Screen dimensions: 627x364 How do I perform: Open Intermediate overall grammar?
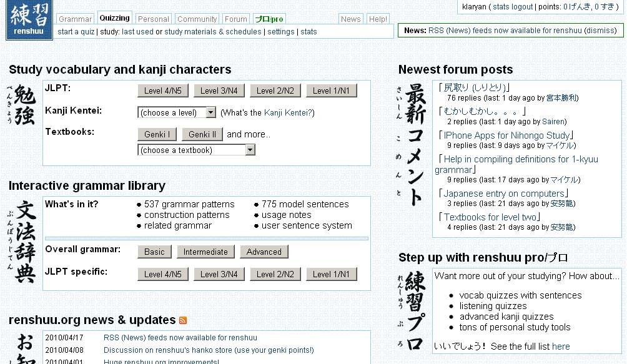205,252
